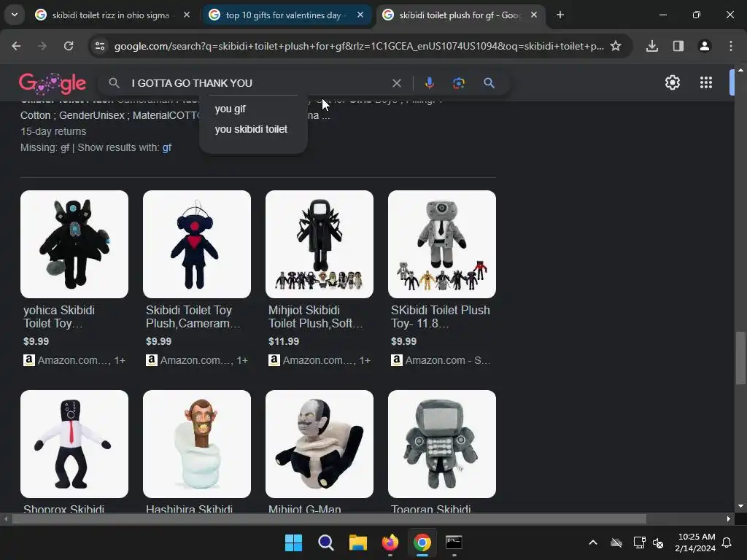Open Chrome downloads

pos(652,46)
